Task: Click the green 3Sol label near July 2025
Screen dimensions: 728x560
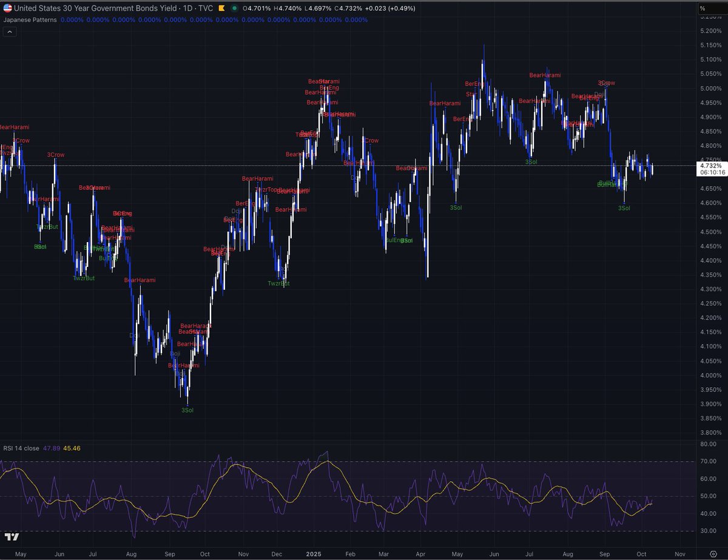Action: pos(531,162)
